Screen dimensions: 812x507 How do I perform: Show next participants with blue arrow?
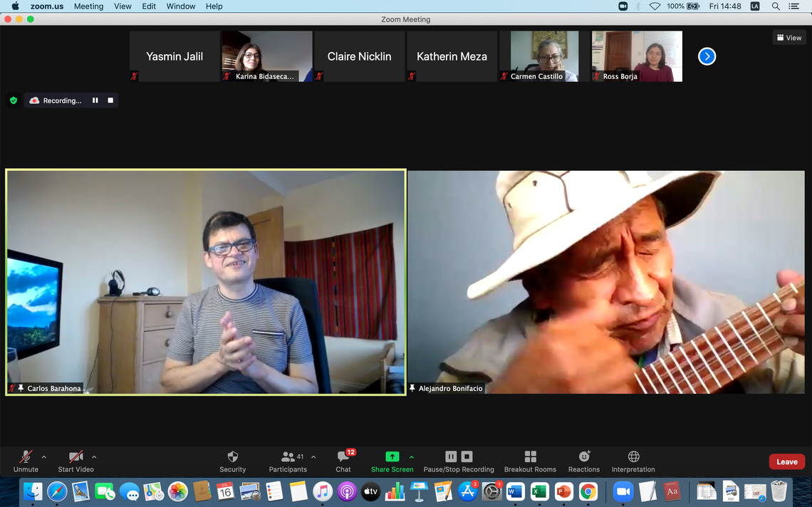coord(707,56)
